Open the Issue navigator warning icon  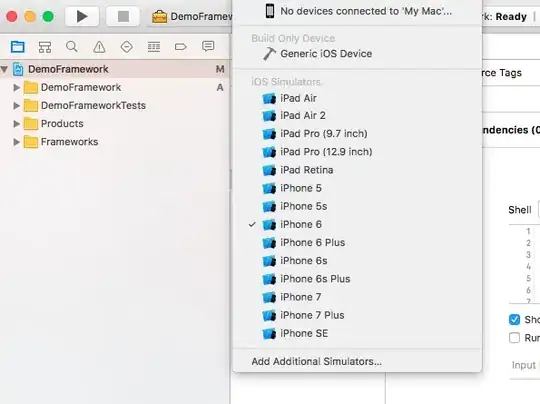coord(99,47)
